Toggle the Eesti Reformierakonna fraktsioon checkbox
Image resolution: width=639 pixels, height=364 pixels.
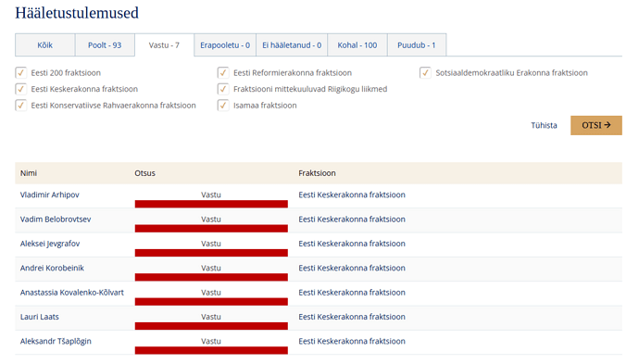tap(223, 73)
